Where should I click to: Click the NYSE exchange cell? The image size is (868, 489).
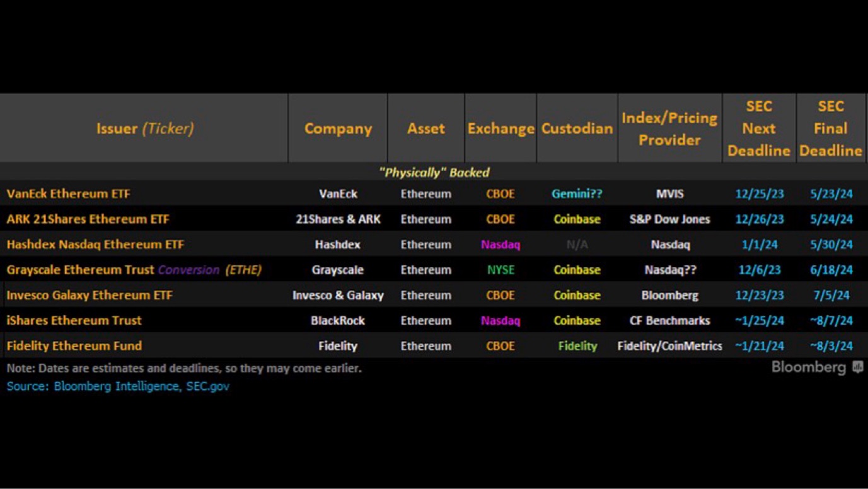tap(501, 270)
